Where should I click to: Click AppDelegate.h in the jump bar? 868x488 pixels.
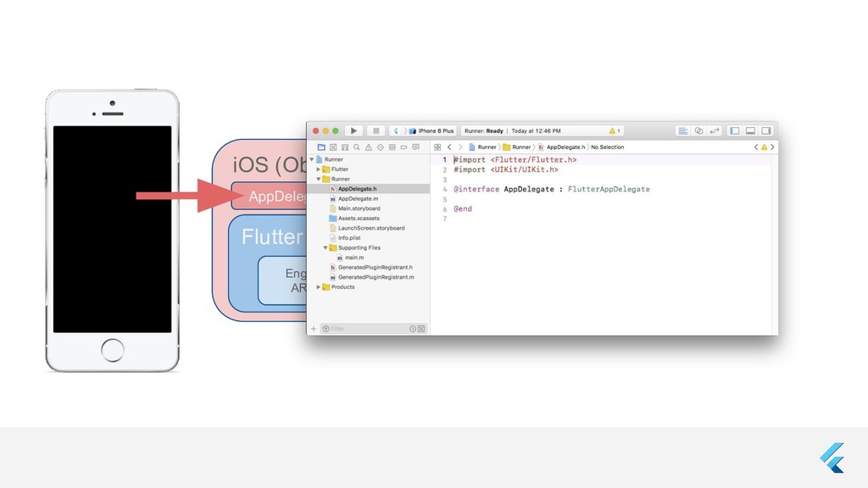[561, 147]
